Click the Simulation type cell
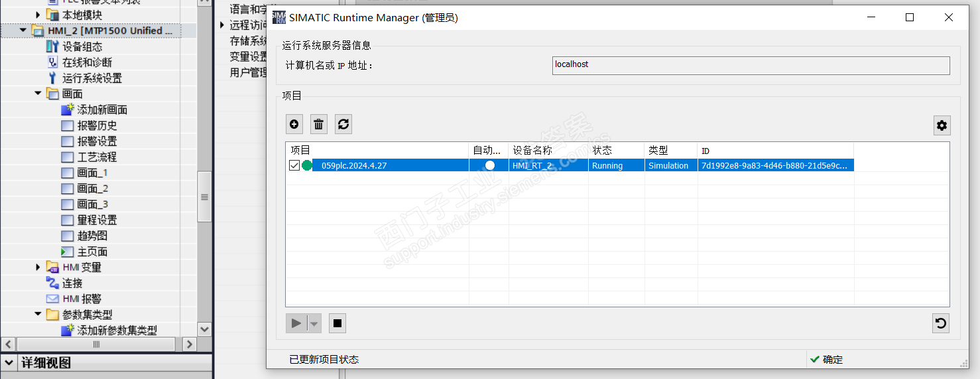The height and width of the screenshot is (379, 980). pyautogui.click(x=670, y=165)
